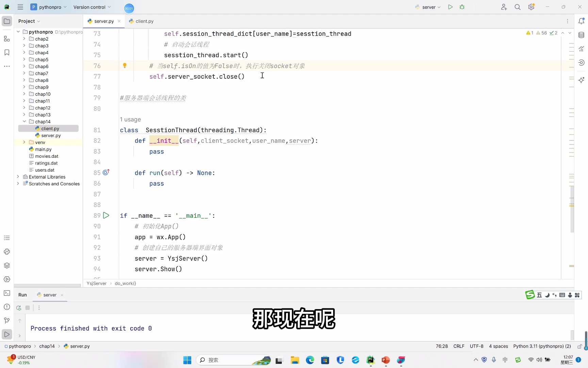588x368 pixels.
Task: Open interpreter settings via Python 3.11 link
Action: tap(542, 346)
